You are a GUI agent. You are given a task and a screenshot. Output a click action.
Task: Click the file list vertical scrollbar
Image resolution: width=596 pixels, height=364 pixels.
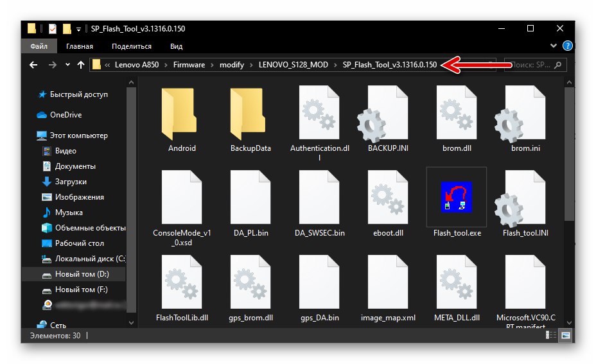click(569, 154)
